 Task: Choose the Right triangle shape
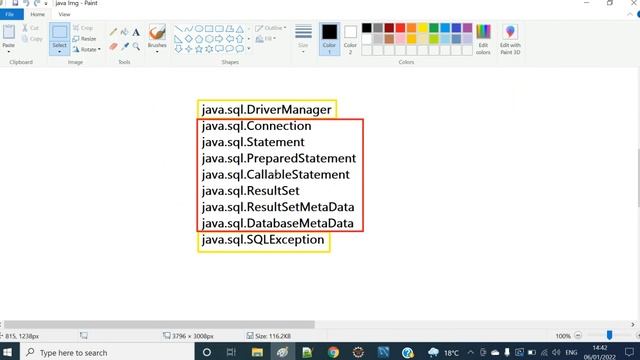(178, 39)
